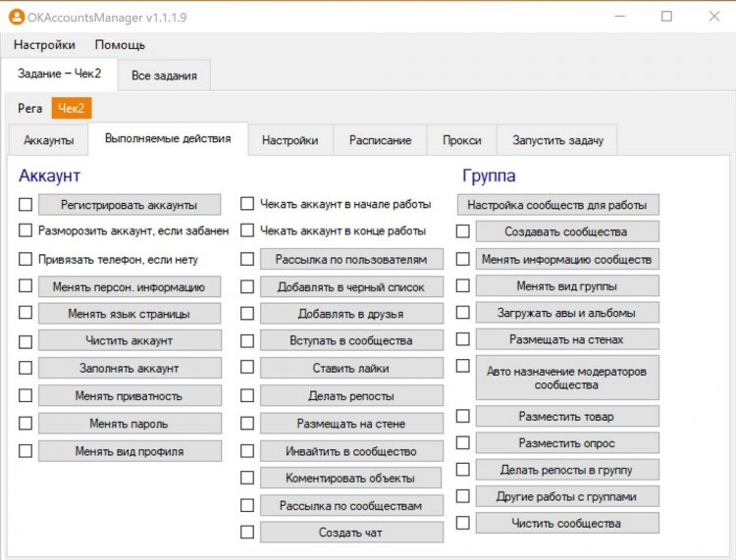Select the orange Чек2 task tab
This screenshot has width=736, height=560.
tap(71, 108)
